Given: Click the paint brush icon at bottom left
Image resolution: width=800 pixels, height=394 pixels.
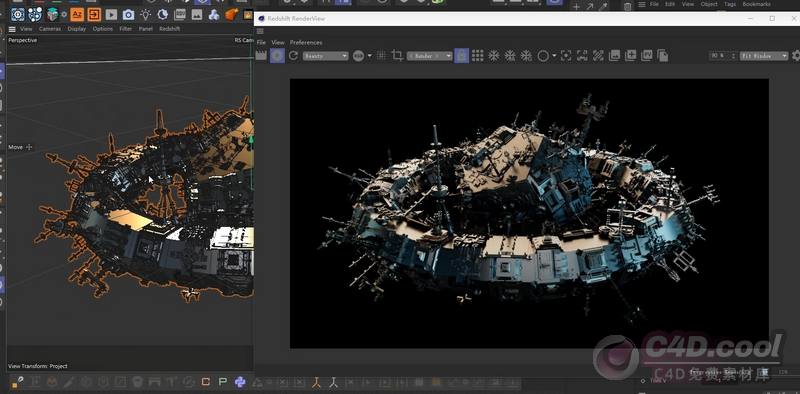Looking at the screenshot, I should pos(18,382).
